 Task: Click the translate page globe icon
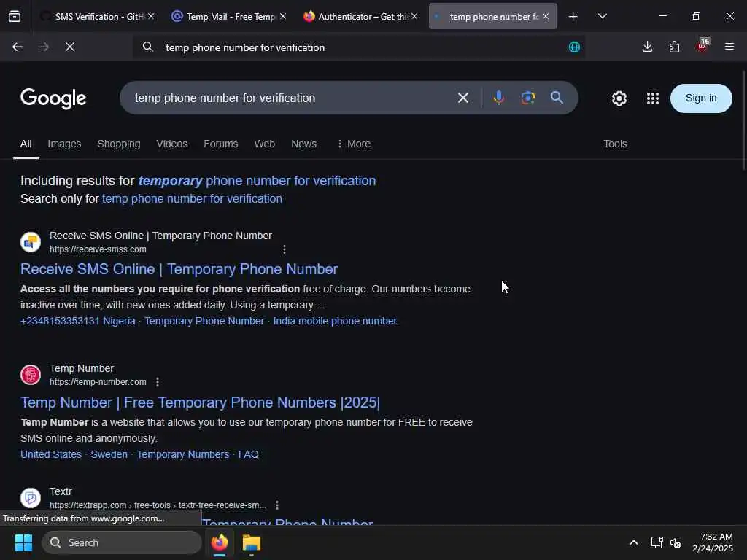point(575,47)
